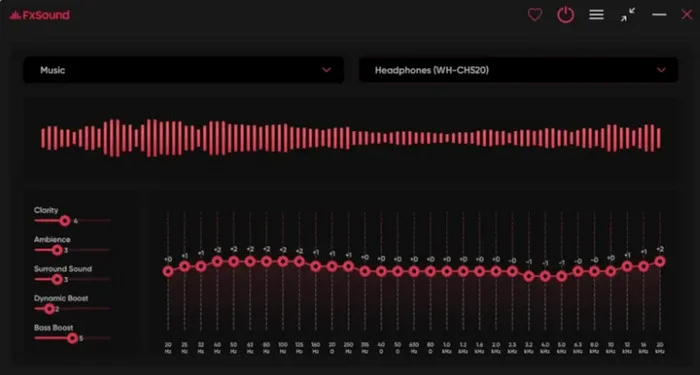Adjust the Surround Sound slider handle
The image size is (700, 375).
point(57,279)
